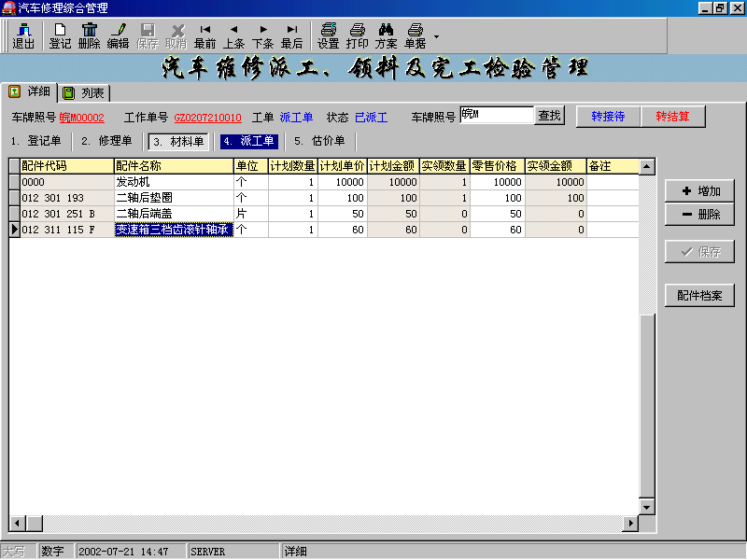747x560 pixels.
Task: Click row selector for 012 311 115 F
Action: click(x=14, y=230)
